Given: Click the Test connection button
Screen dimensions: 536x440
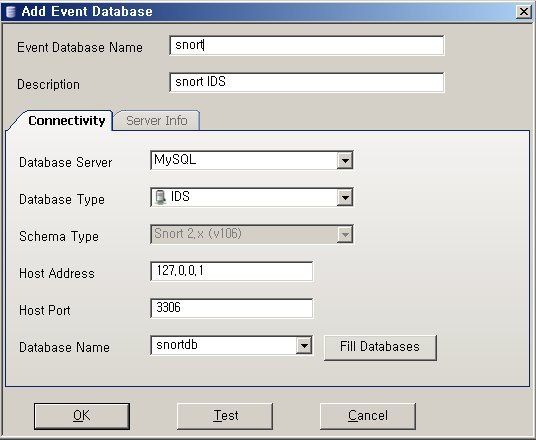Looking at the screenshot, I should 225,416.
